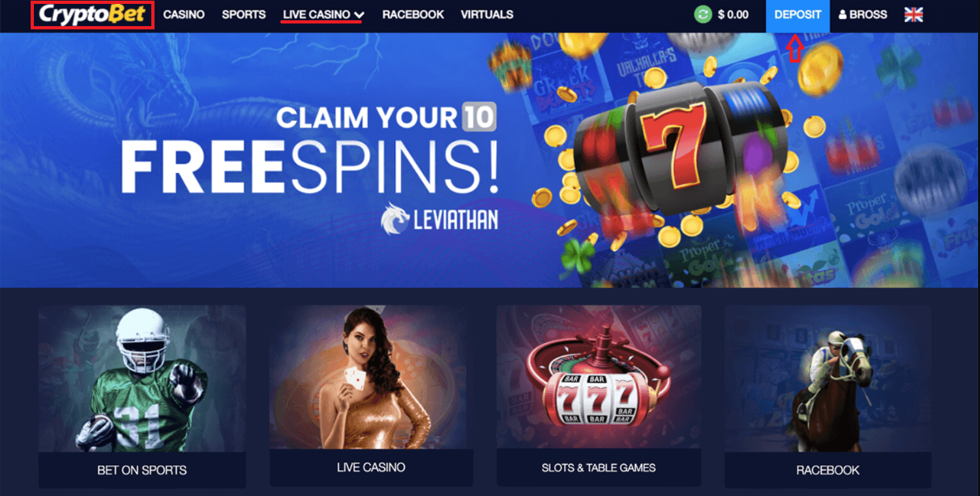Open the Slots & Table Games card
Screen dimensions: 980x496
point(599,395)
